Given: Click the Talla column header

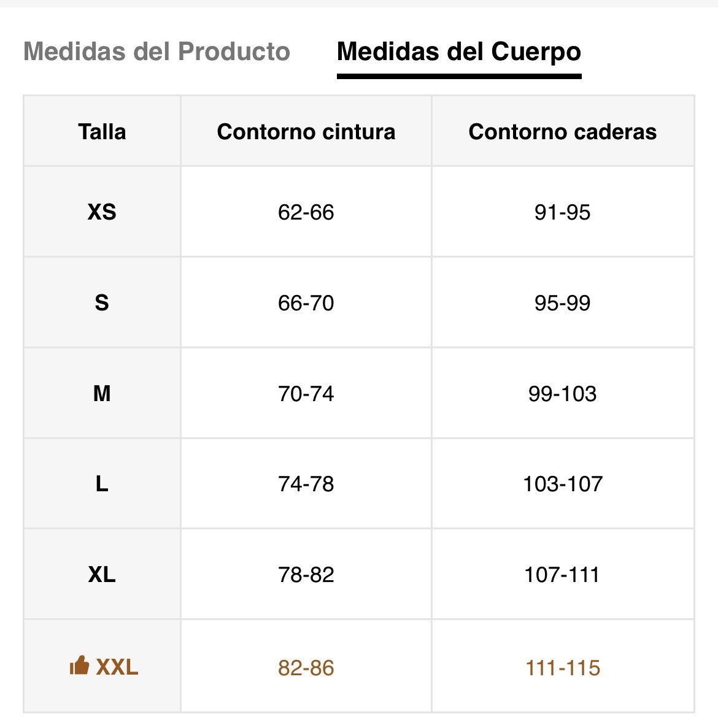Looking at the screenshot, I should (102, 131).
